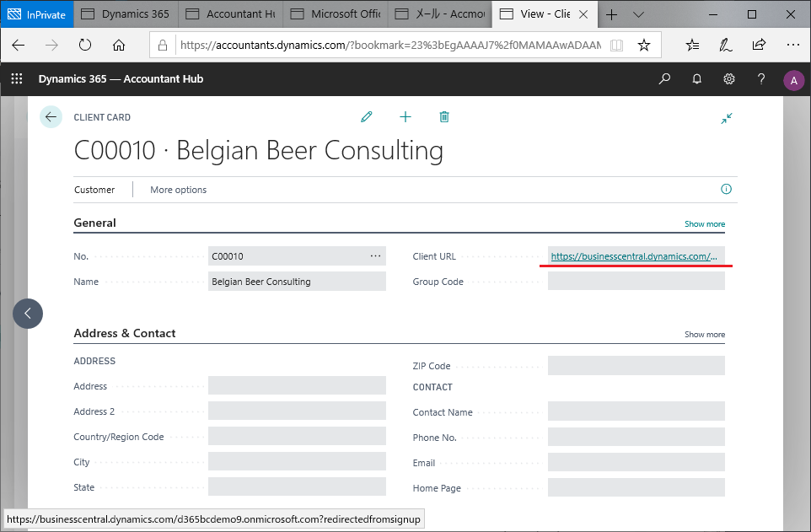
Task: Open the tab preview dropdown chevron
Action: point(639,14)
